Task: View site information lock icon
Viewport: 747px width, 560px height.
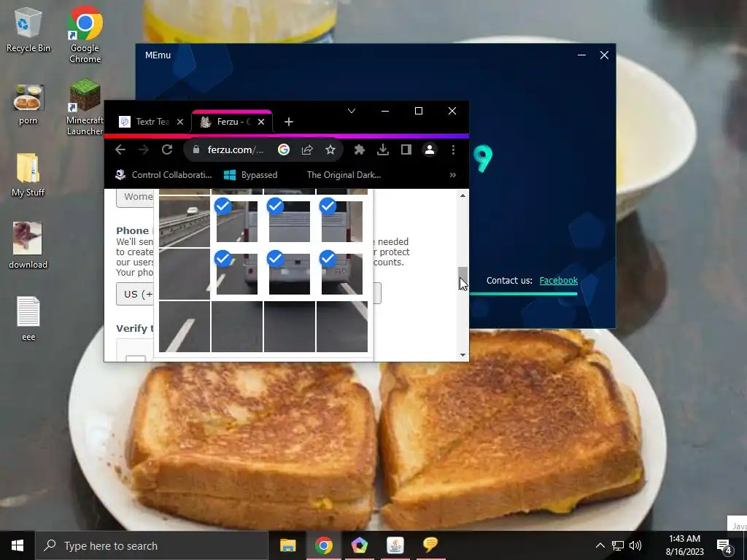Action: click(196, 149)
